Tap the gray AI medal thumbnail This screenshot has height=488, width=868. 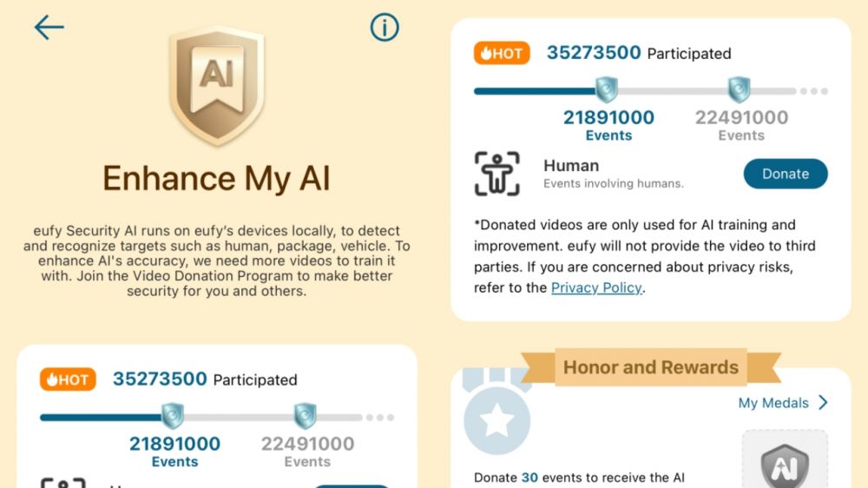pos(784,460)
